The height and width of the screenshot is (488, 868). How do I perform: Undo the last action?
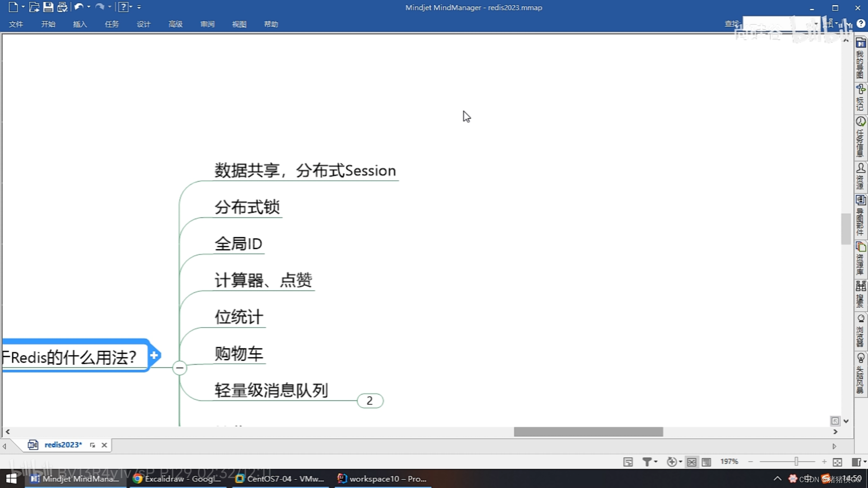(79, 7)
